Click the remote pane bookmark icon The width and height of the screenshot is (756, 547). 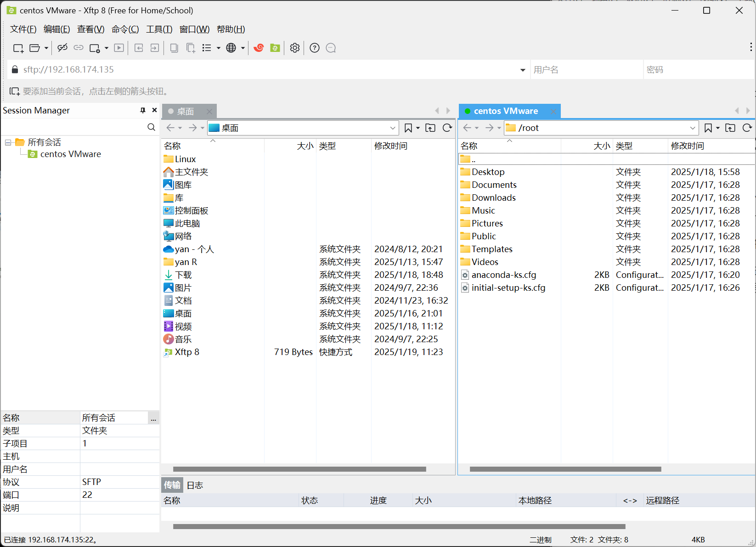(x=708, y=128)
